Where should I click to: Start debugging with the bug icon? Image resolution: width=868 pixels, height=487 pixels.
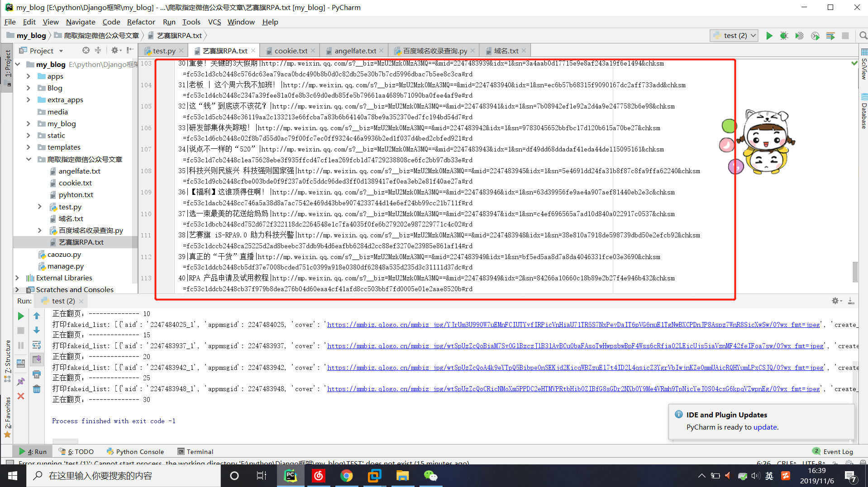pyautogui.click(x=784, y=36)
